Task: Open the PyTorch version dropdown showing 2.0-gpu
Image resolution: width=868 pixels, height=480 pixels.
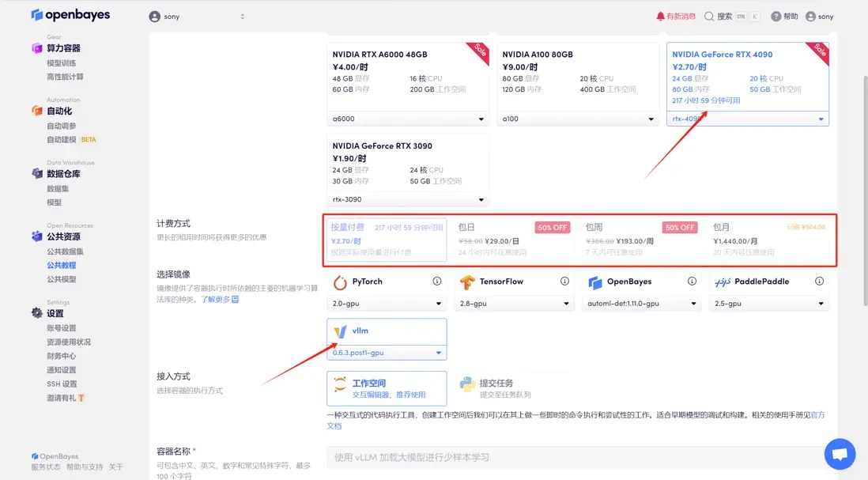Action: point(386,303)
